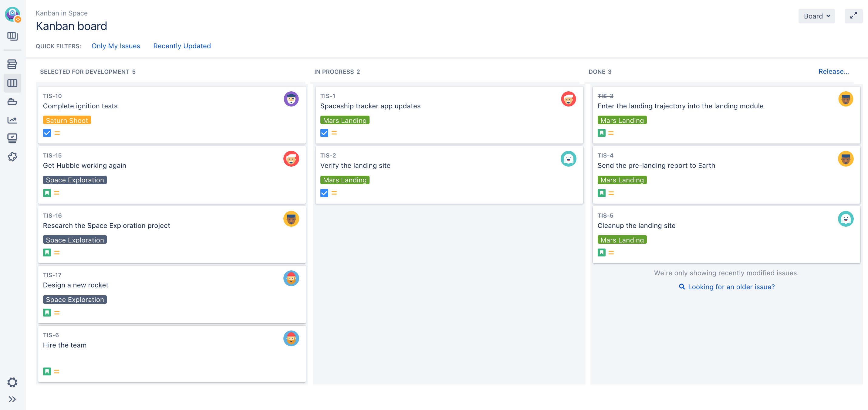Image resolution: width=868 pixels, height=410 pixels.
Task: Open the Add-ons puzzle piece icon
Action: click(12, 157)
